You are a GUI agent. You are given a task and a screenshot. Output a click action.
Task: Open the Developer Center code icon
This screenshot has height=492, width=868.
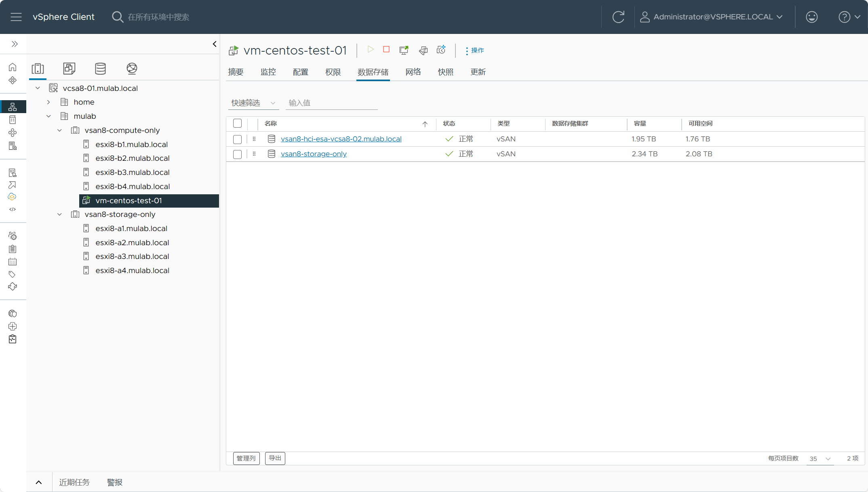coord(13,209)
